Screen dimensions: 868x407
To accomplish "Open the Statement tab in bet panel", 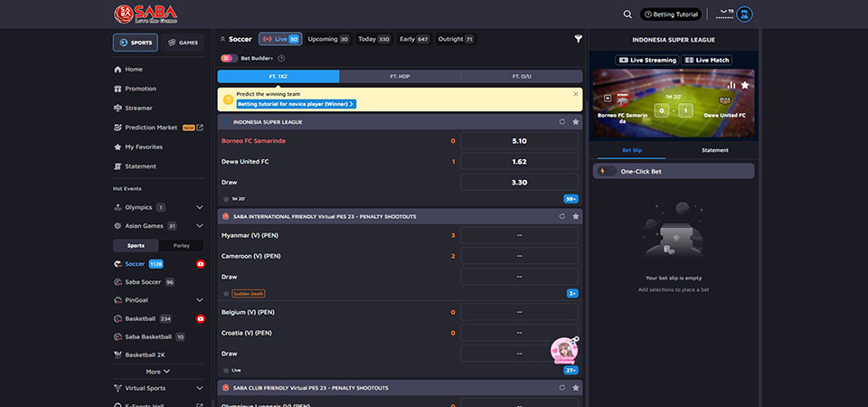I will 714,151.
